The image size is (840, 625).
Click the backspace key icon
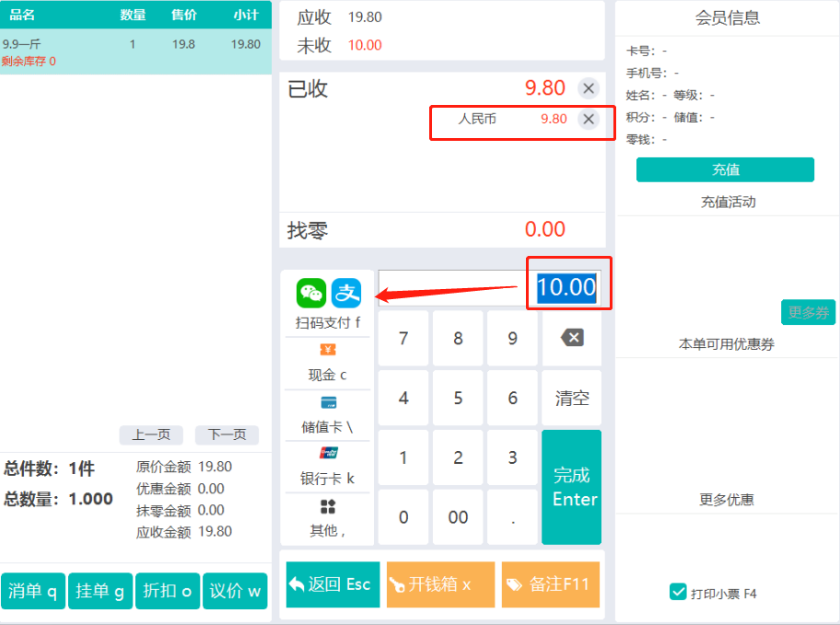572,338
